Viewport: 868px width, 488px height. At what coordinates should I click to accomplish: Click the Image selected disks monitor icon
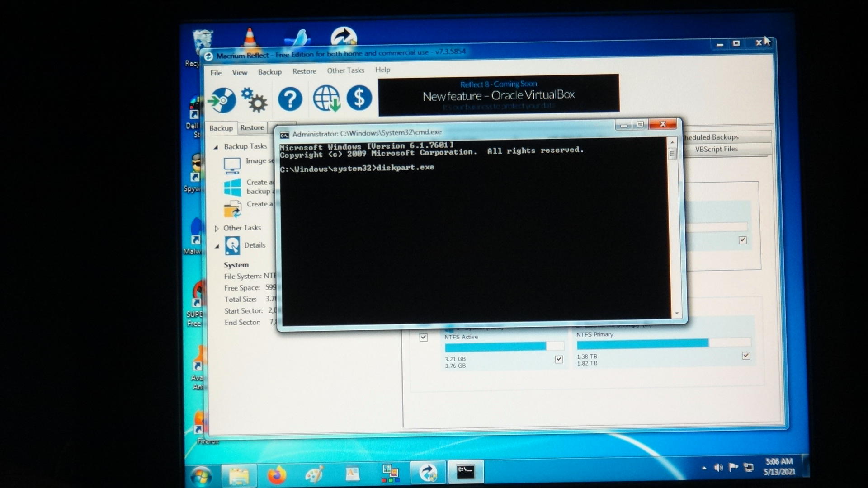click(232, 166)
